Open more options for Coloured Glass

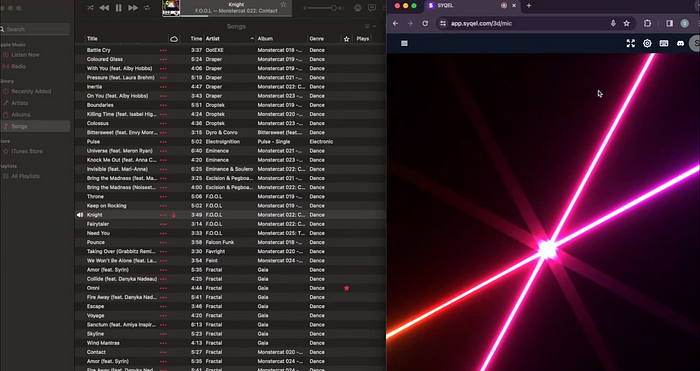[x=163, y=59]
